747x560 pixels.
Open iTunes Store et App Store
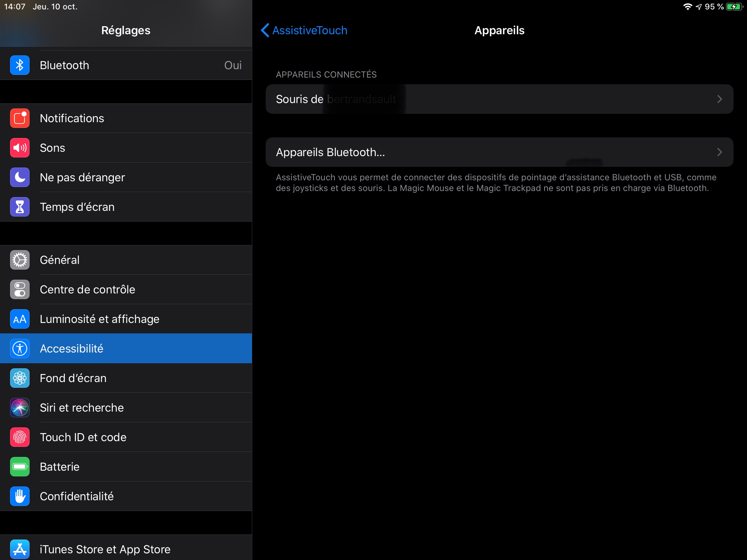(105, 549)
